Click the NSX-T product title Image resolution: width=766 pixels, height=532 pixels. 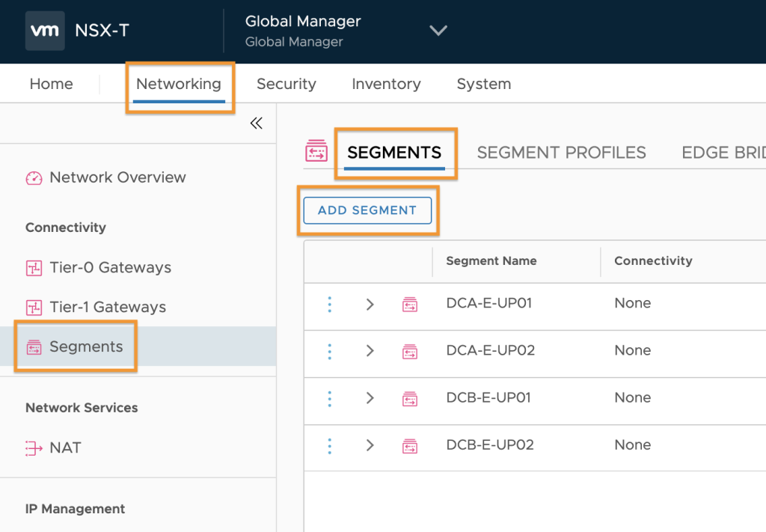click(102, 31)
